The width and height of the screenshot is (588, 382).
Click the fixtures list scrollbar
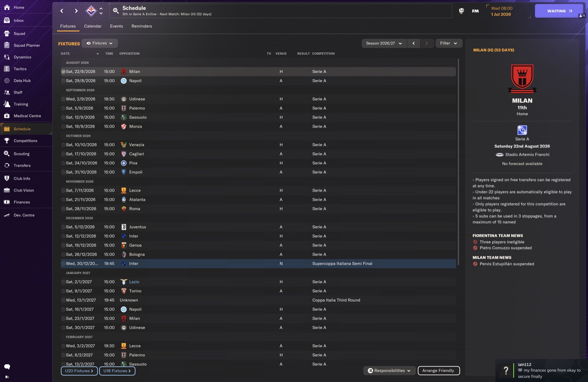click(458, 162)
